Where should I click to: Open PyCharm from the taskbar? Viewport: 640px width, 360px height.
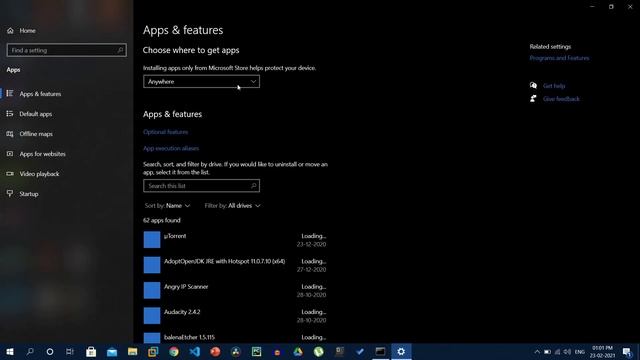coord(256,351)
